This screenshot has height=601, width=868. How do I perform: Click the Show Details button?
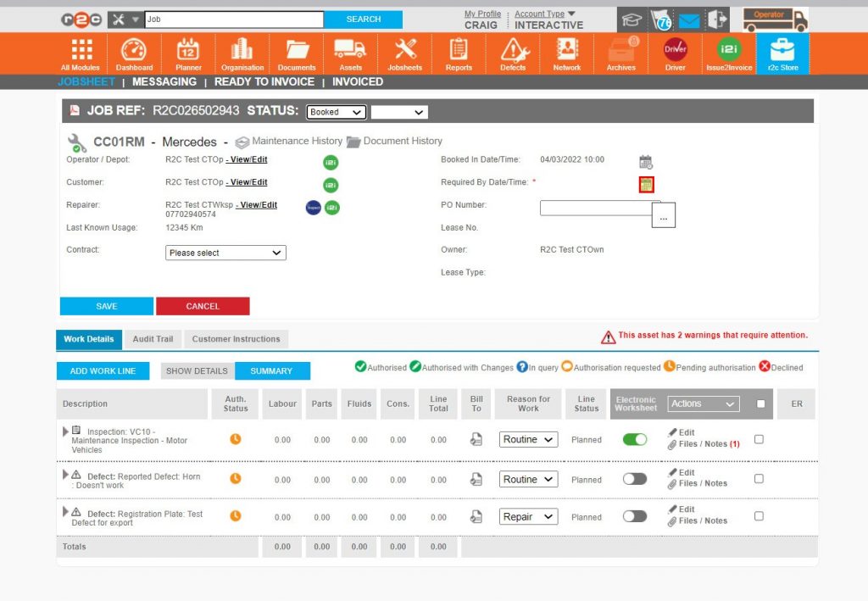click(x=197, y=370)
